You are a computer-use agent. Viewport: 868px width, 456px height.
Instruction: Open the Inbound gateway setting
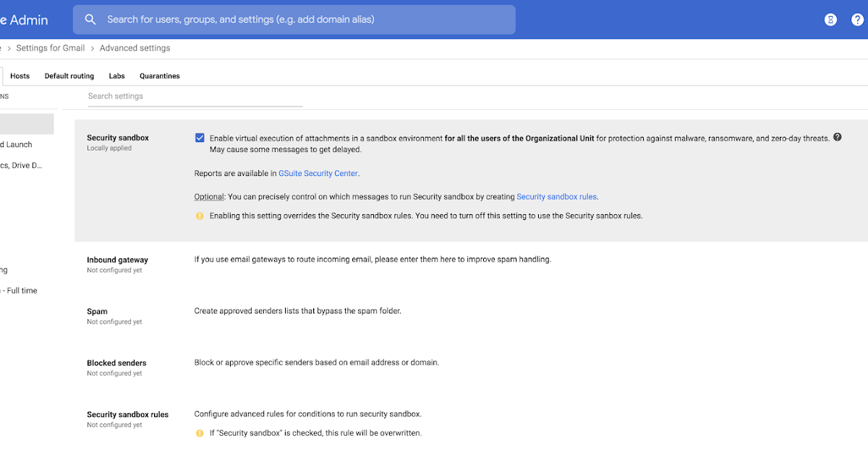[x=118, y=259]
